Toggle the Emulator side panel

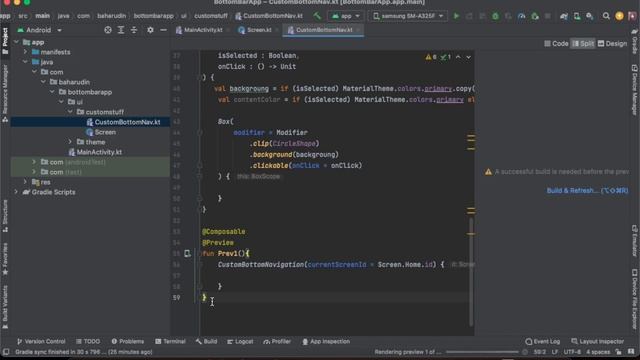tap(635, 241)
